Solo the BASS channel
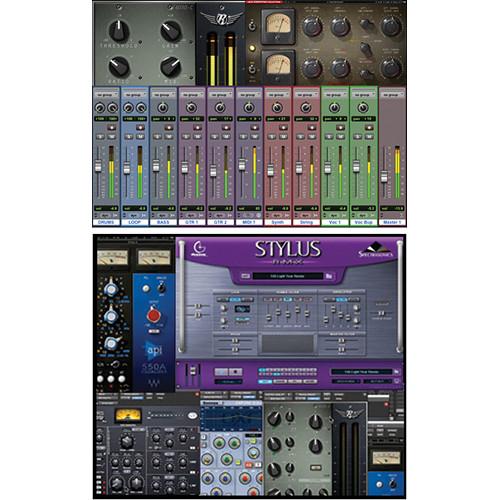The height and width of the screenshot is (500, 500). (157, 137)
